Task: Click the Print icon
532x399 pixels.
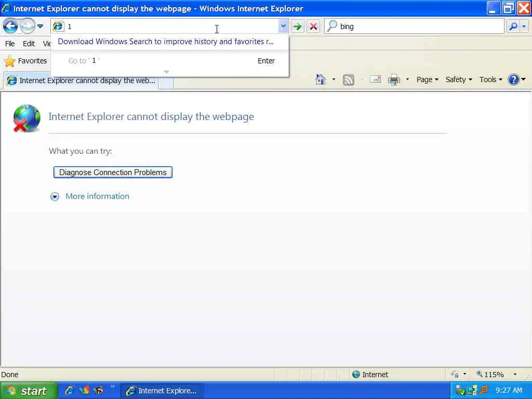Action: (x=394, y=79)
